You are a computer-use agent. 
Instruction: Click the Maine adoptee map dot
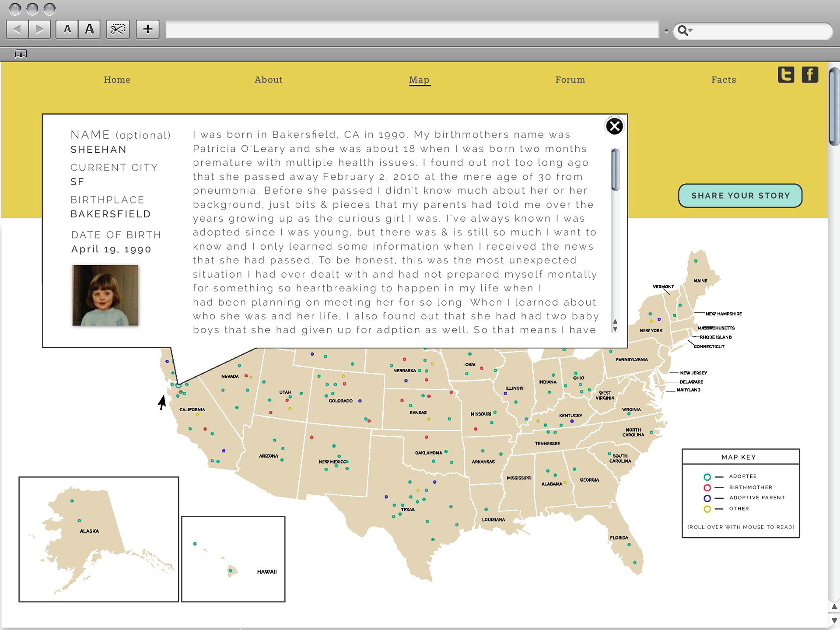coord(696,261)
